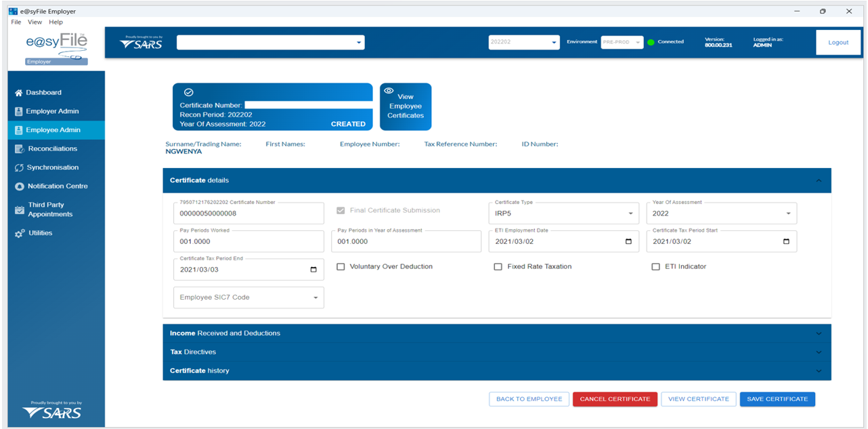Click the Save Certificate button
Viewport: 868px width, 429px height.
(777, 399)
